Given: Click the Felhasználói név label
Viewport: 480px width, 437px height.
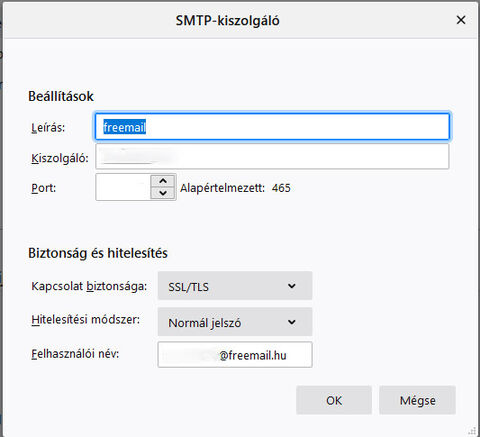Looking at the screenshot, I should click(x=75, y=353).
